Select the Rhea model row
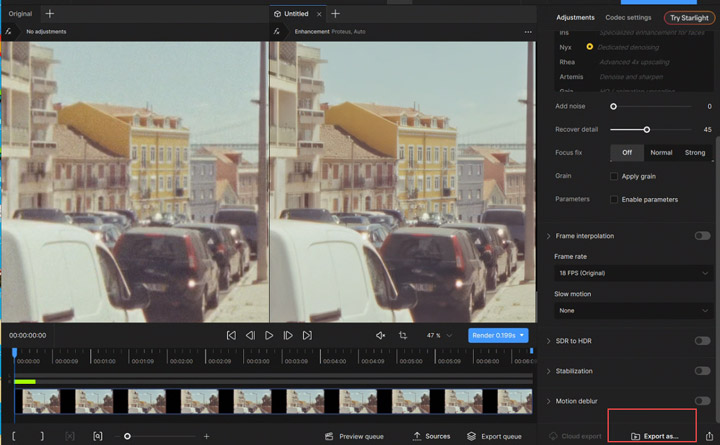 click(634, 62)
